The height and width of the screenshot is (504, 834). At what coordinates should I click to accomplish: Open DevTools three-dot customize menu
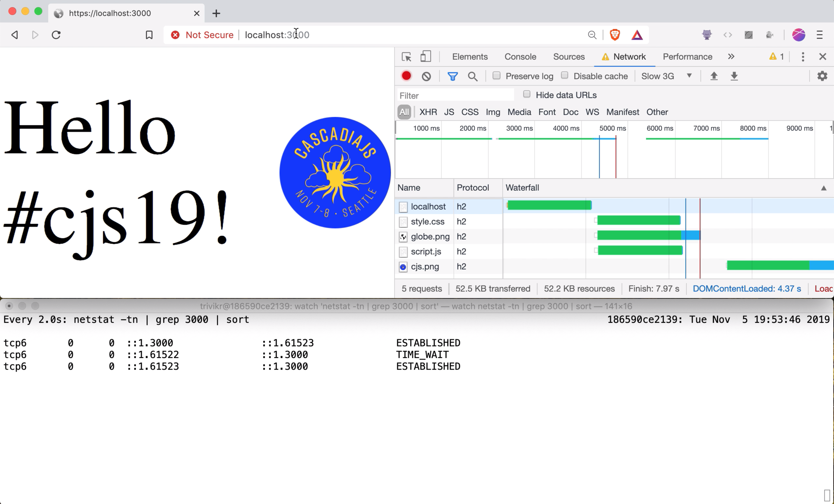(x=803, y=57)
